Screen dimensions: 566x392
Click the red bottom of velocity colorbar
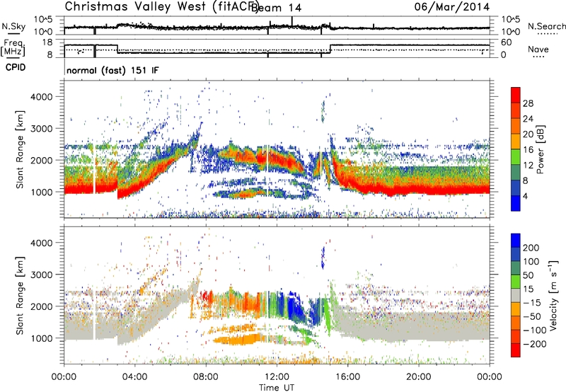click(516, 350)
